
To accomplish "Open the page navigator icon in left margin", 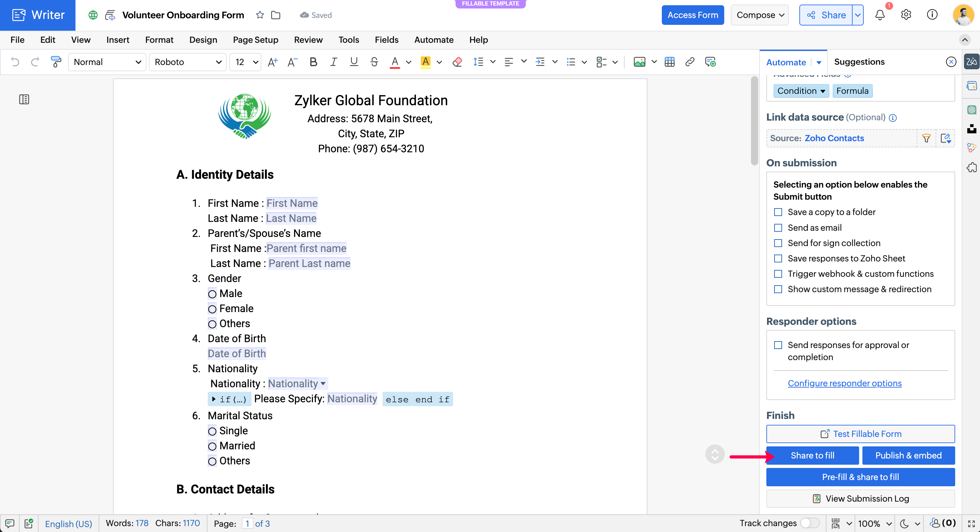I will click(24, 99).
